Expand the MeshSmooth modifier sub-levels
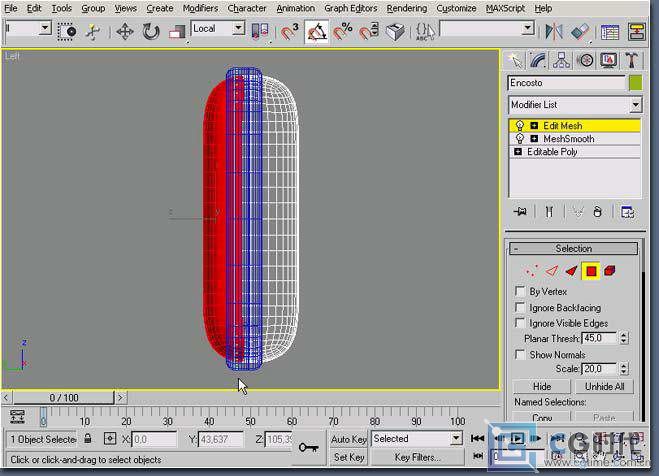The image size is (659, 476). point(534,139)
